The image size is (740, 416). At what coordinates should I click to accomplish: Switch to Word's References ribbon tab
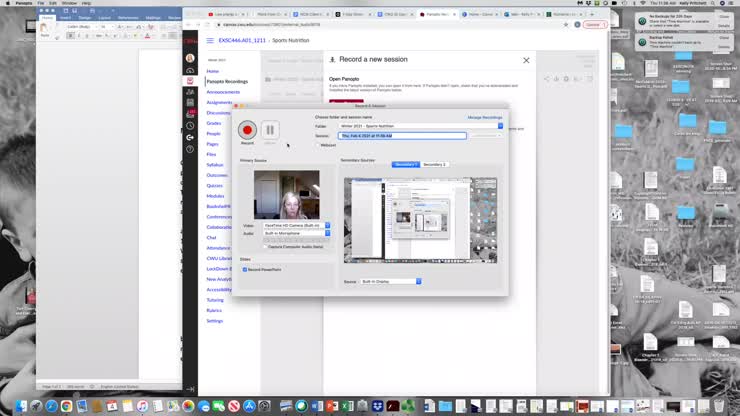coord(128,17)
